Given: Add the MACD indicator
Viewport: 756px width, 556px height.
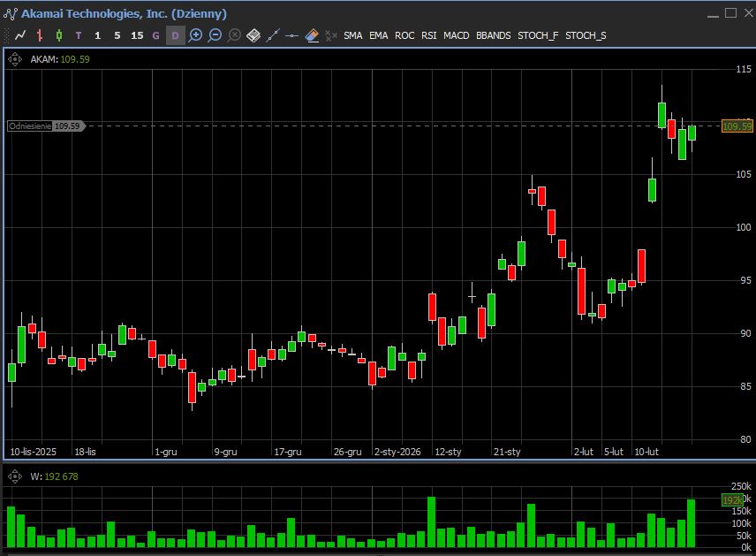Looking at the screenshot, I should click(457, 35).
